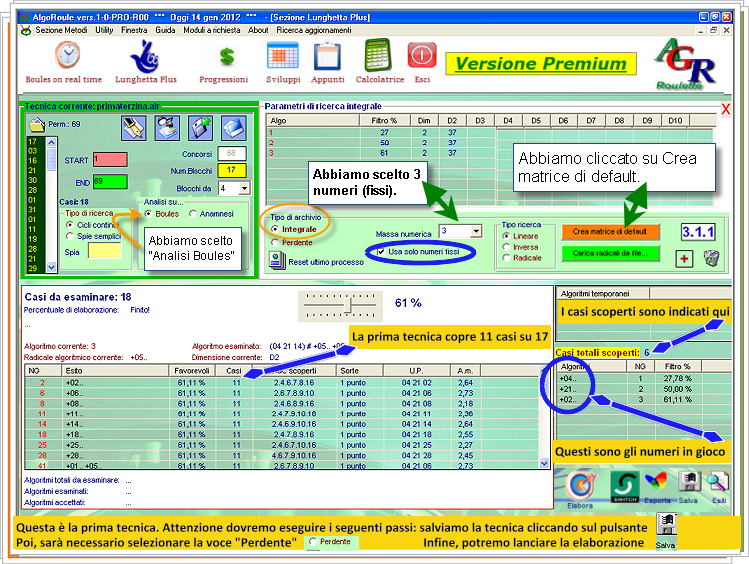
Task: Open permanenza folder icon next to Perm.: 69
Action: pyautogui.click(x=37, y=125)
